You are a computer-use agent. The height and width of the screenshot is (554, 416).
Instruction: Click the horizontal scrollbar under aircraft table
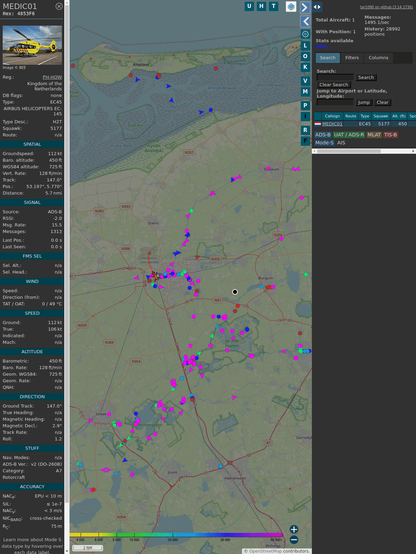(364, 151)
